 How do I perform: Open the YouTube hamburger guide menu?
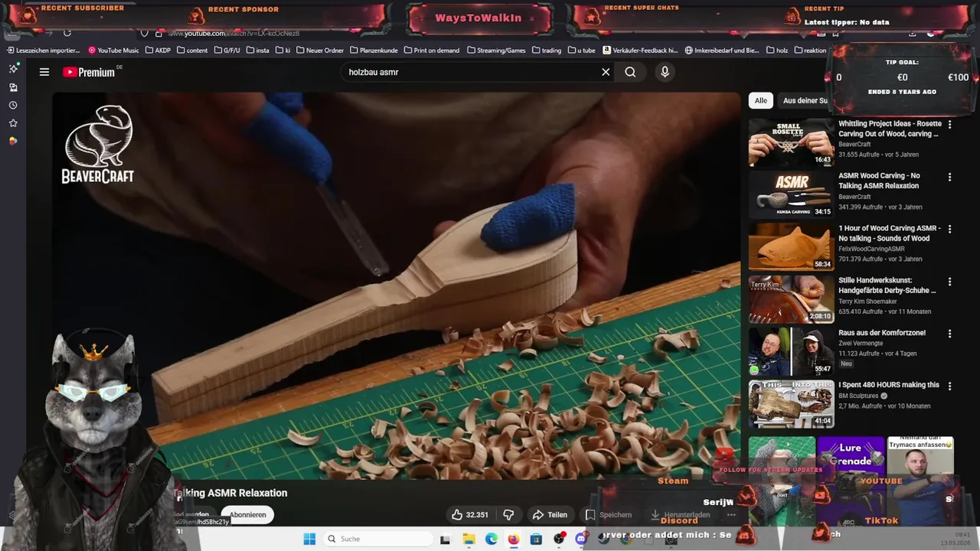click(x=44, y=72)
